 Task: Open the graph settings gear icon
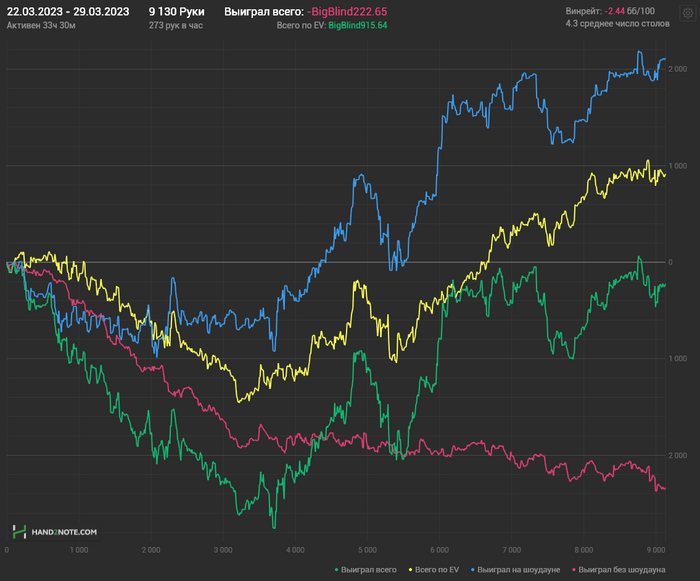[687, 13]
